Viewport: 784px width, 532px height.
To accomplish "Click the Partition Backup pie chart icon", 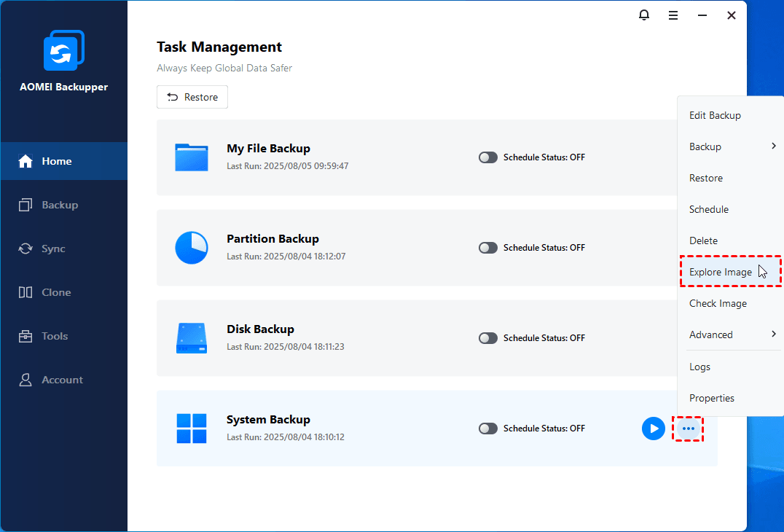I will point(192,248).
